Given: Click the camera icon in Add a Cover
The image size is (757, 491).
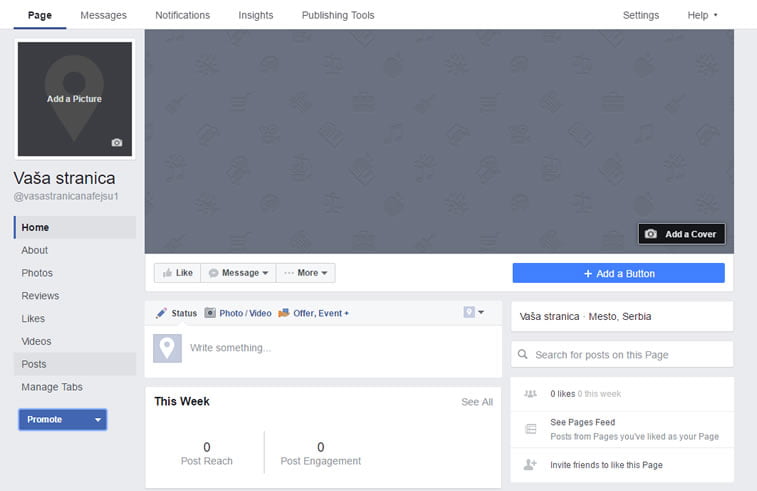Looking at the screenshot, I should (x=651, y=234).
